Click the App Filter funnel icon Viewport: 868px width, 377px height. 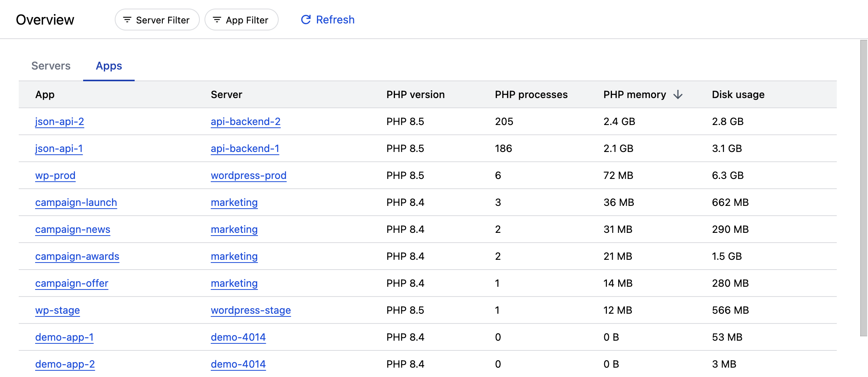tap(217, 20)
